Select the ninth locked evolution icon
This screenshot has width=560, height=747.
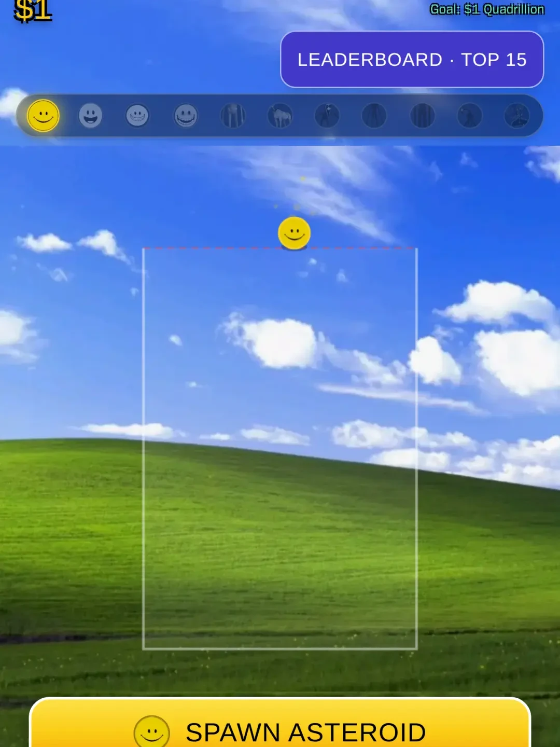423,116
